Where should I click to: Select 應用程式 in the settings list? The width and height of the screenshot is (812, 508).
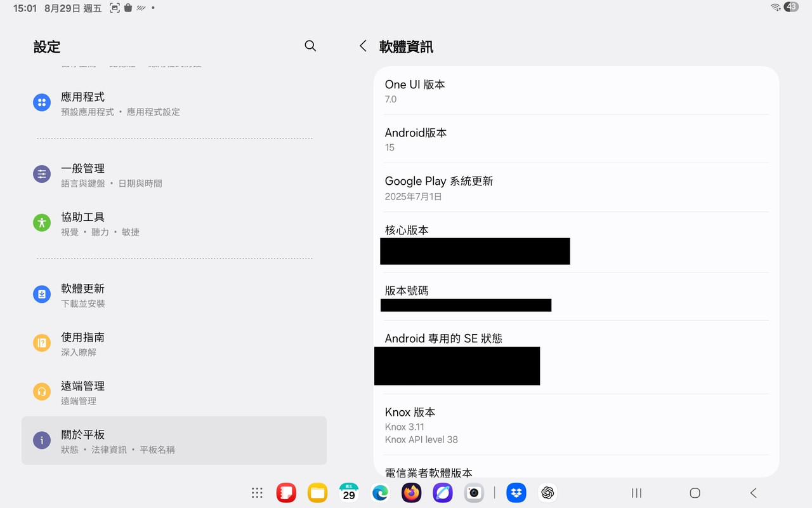174,104
